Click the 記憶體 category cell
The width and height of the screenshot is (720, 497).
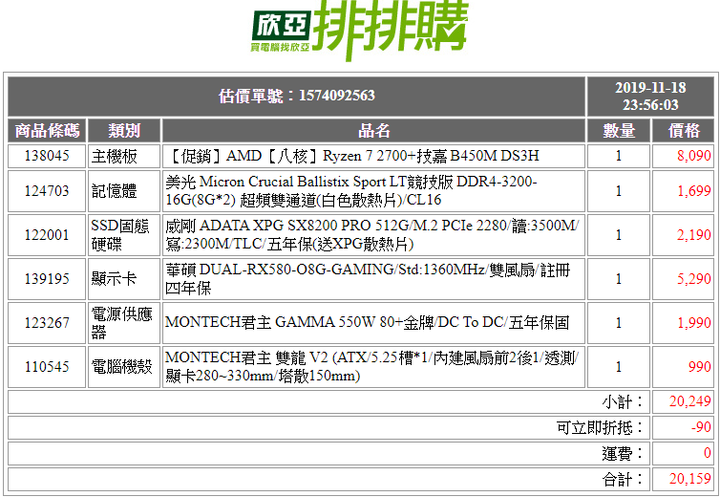(124, 191)
